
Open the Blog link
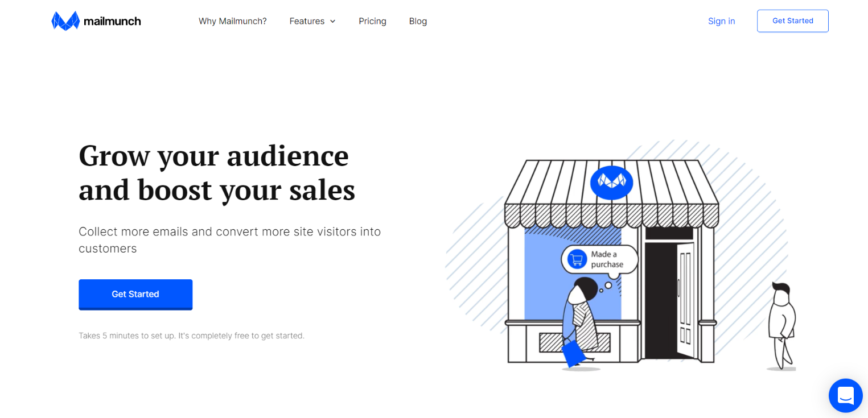pos(418,21)
